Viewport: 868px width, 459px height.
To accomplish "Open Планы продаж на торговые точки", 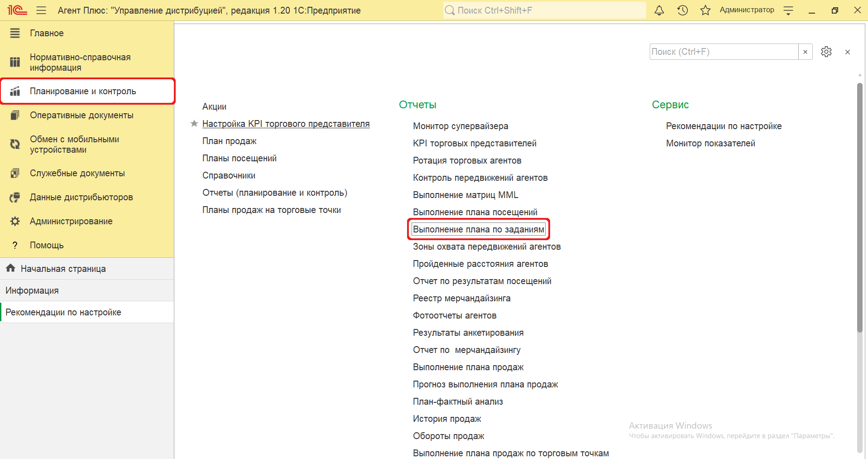I will (272, 210).
